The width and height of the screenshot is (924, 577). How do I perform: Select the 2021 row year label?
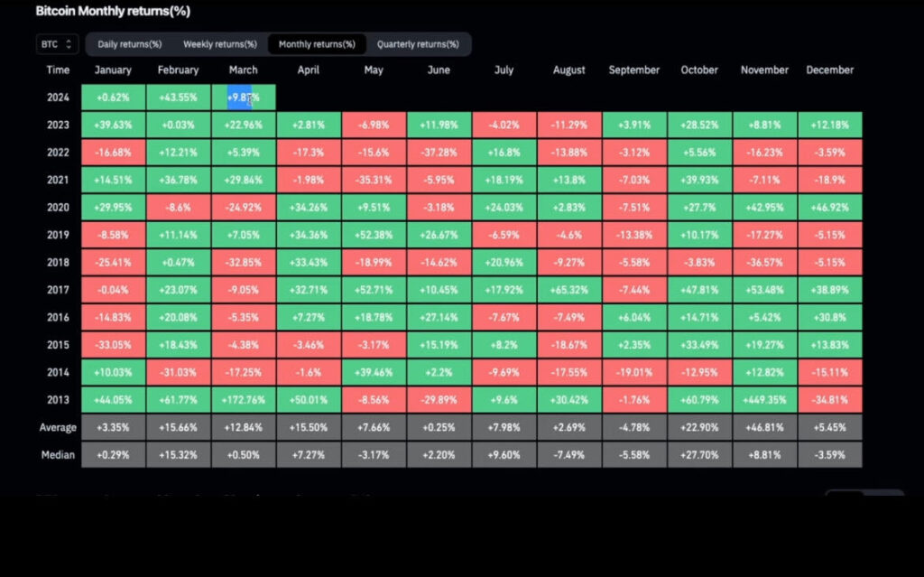point(58,180)
